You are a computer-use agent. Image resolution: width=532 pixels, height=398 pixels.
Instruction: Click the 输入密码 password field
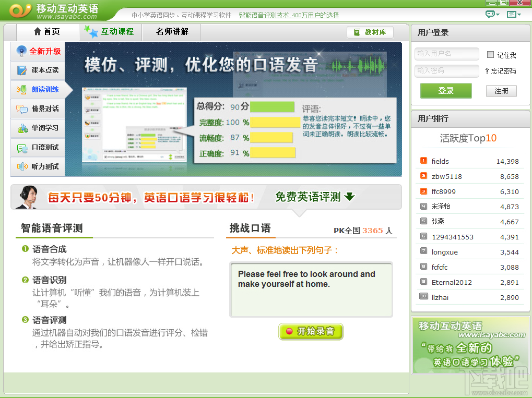tap(446, 71)
